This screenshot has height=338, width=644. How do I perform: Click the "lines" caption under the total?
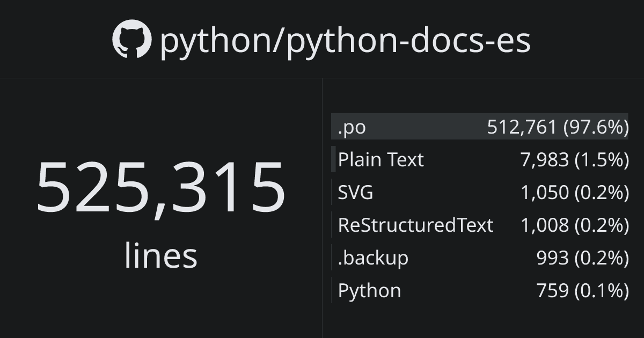[160, 255]
